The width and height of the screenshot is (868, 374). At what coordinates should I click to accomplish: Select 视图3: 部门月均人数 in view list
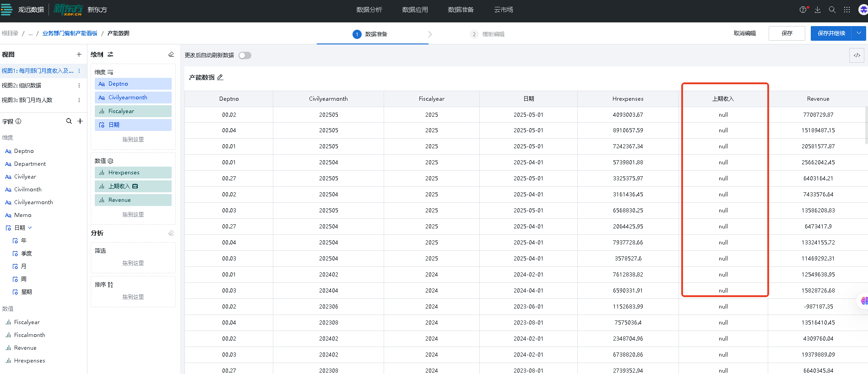pos(27,100)
